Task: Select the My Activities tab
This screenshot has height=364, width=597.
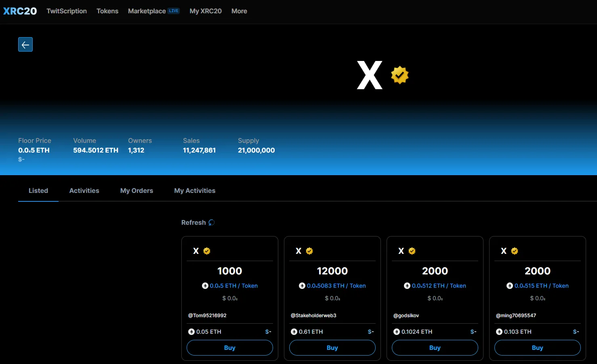Action: (195, 190)
